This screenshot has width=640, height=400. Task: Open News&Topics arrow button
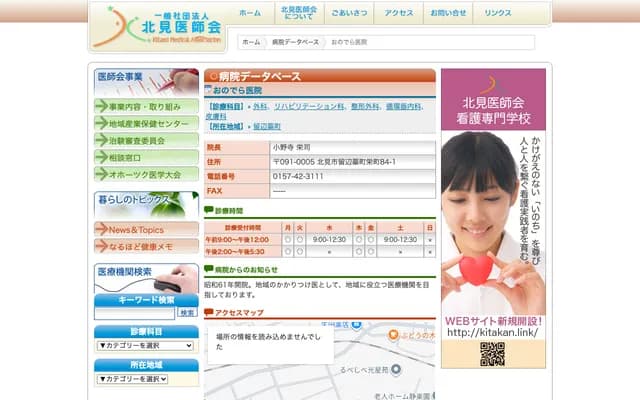pos(146,229)
